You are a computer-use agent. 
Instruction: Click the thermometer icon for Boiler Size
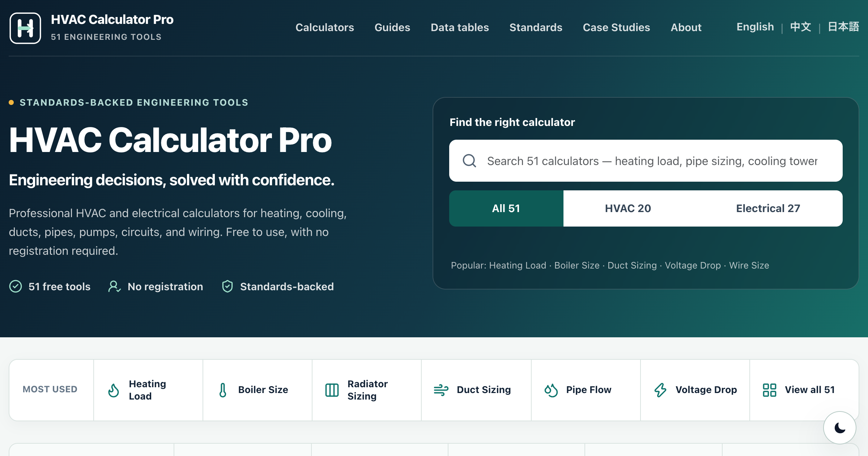[223, 390]
